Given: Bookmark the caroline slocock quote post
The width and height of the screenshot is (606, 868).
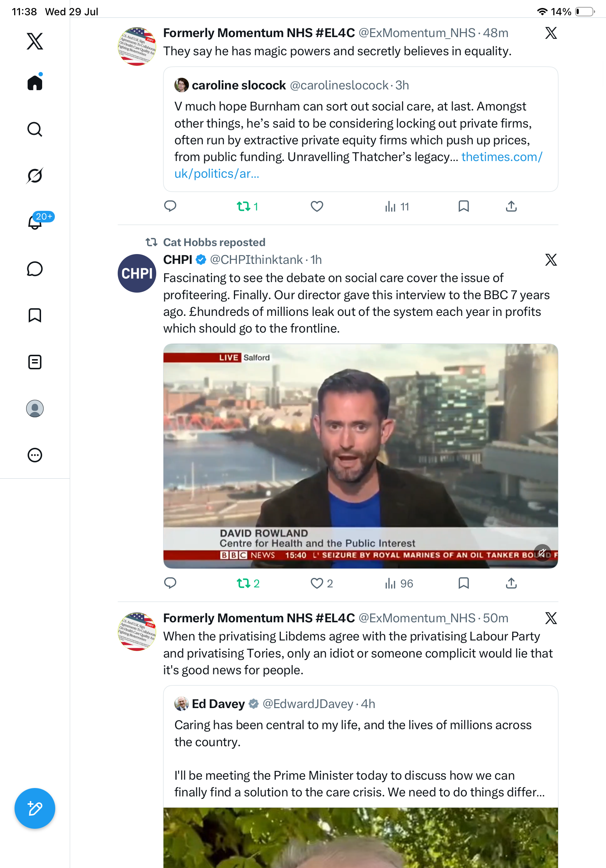Looking at the screenshot, I should click(x=464, y=206).
